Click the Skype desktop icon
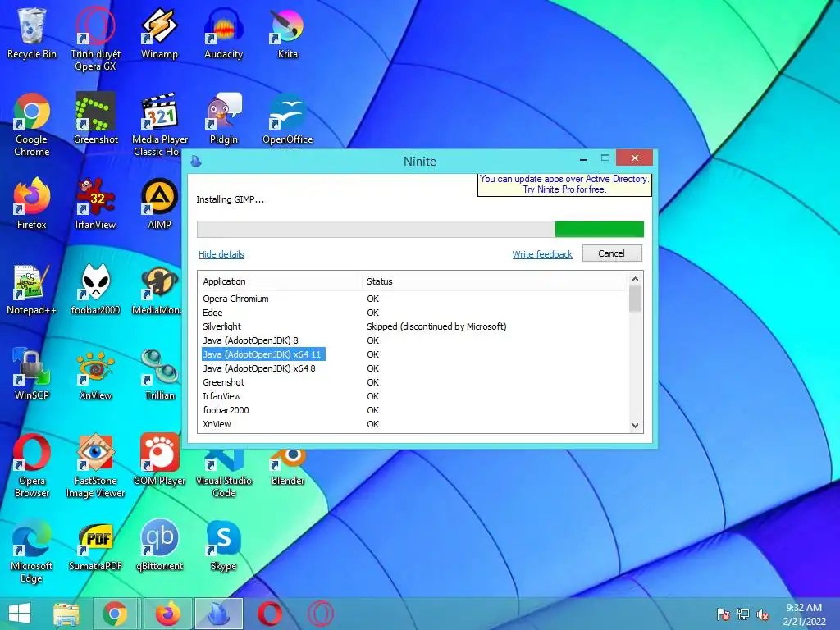The width and height of the screenshot is (840, 630). click(x=223, y=545)
